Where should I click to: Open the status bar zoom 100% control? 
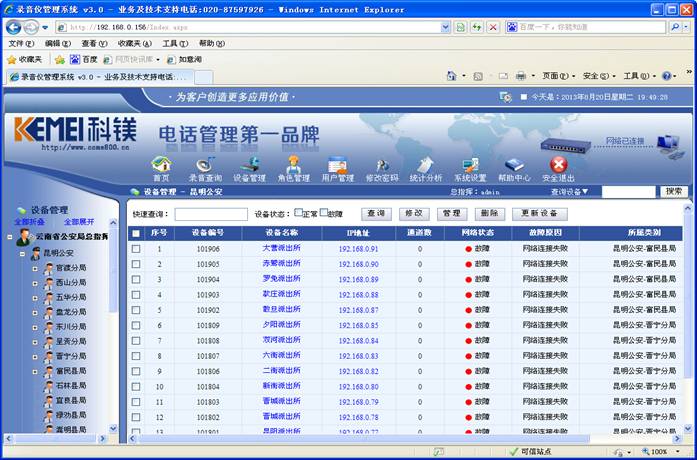point(661,452)
